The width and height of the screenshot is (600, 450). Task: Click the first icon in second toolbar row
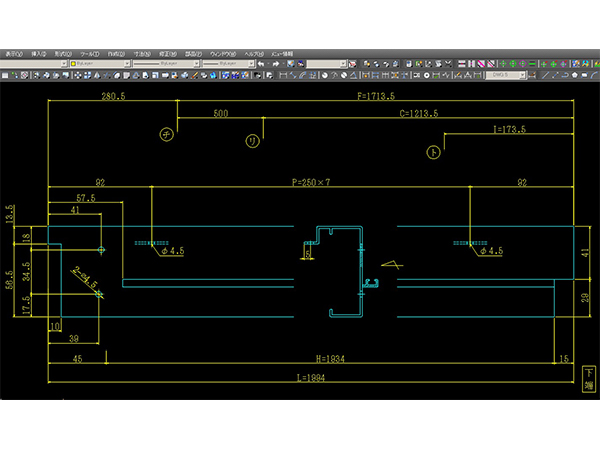[5, 74]
